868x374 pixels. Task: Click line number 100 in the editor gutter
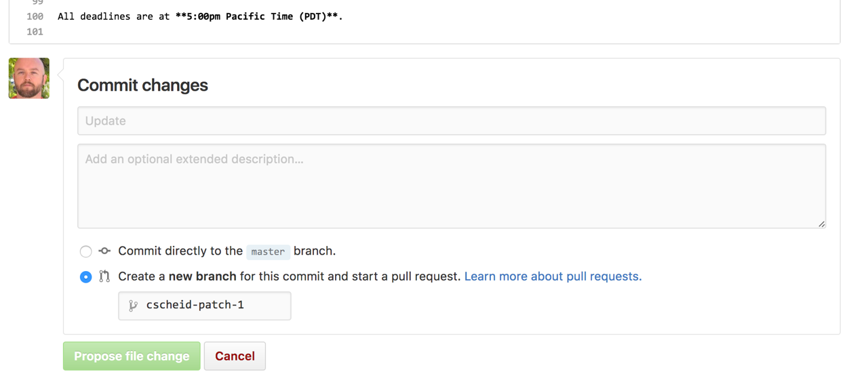point(35,16)
